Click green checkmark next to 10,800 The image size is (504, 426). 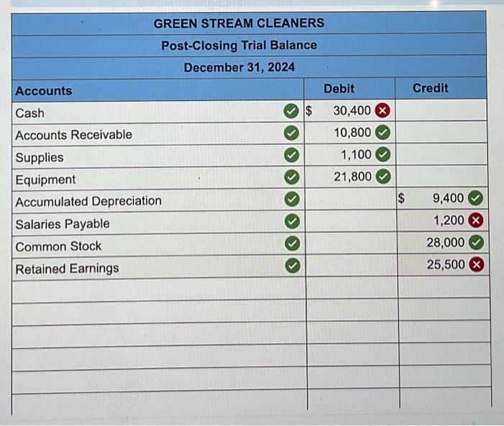tap(383, 133)
